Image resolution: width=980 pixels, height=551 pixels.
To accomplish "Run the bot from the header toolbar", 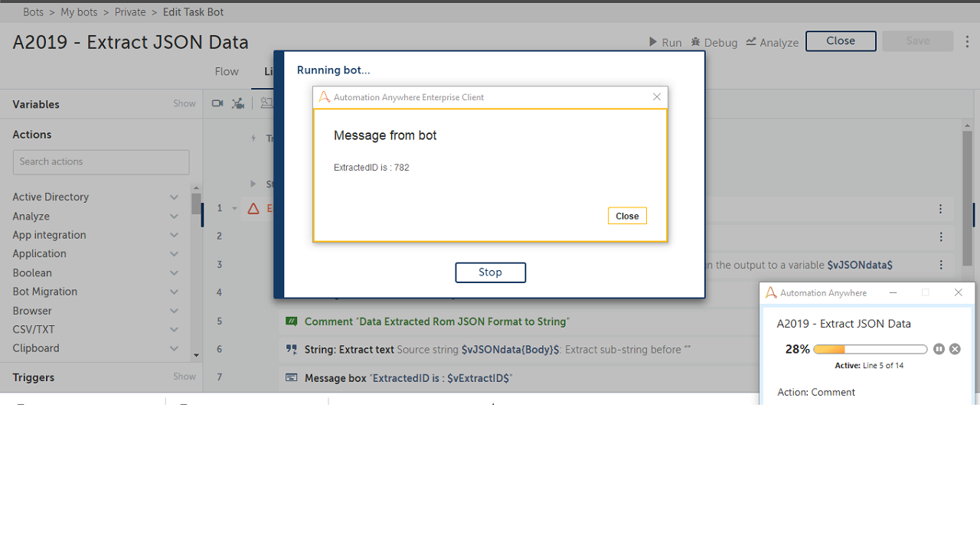I will 665,42.
